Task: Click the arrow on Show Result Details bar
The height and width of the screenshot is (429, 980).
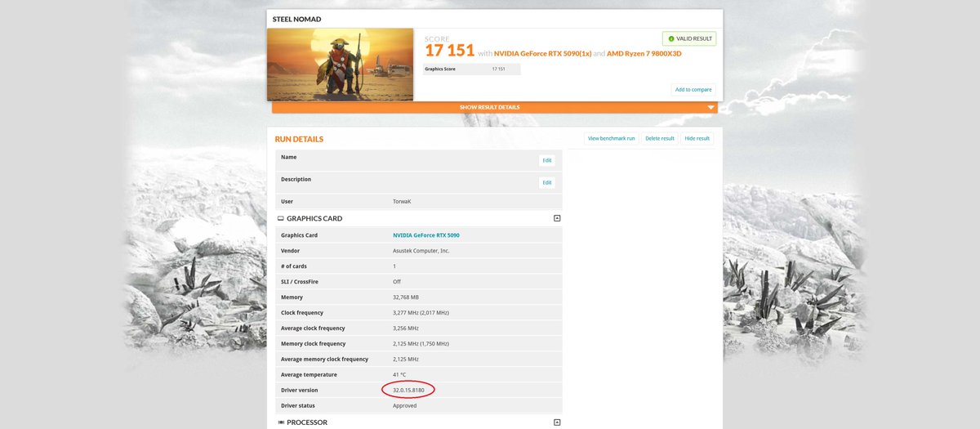Action: click(x=710, y=107)
